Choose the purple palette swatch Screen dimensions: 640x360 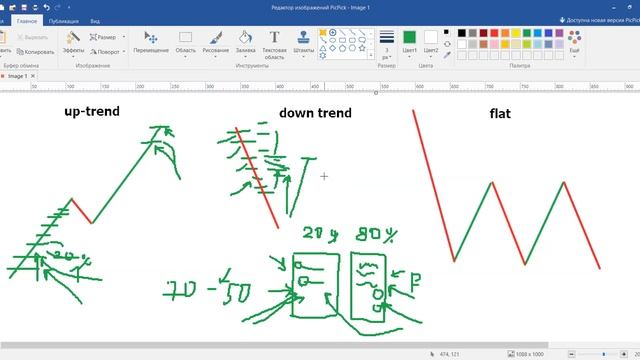click(x=559, y=33)
